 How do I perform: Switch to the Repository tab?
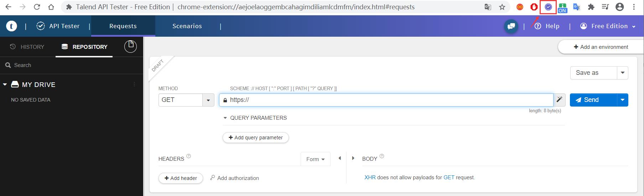click(x=84, y=47)
